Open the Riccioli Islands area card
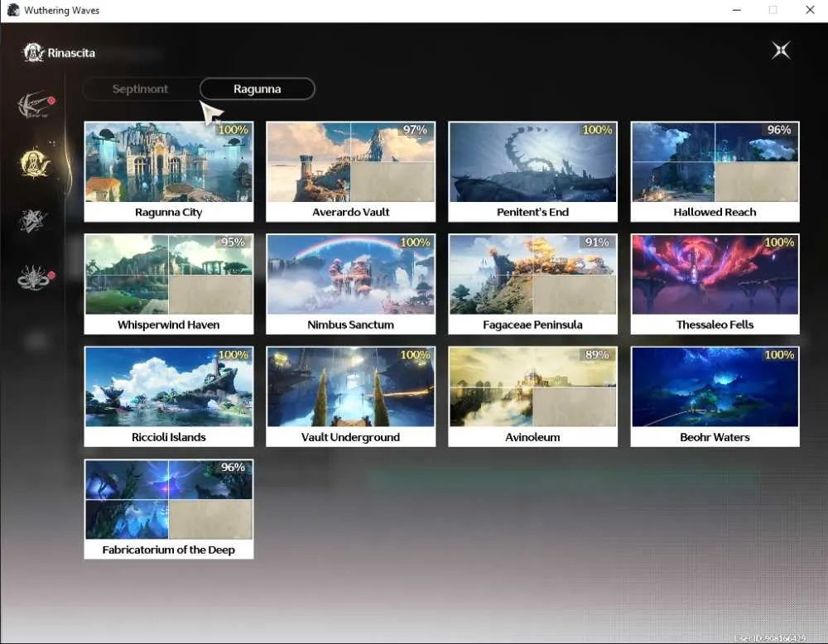828x644 pixels. (x=169, y=396)
